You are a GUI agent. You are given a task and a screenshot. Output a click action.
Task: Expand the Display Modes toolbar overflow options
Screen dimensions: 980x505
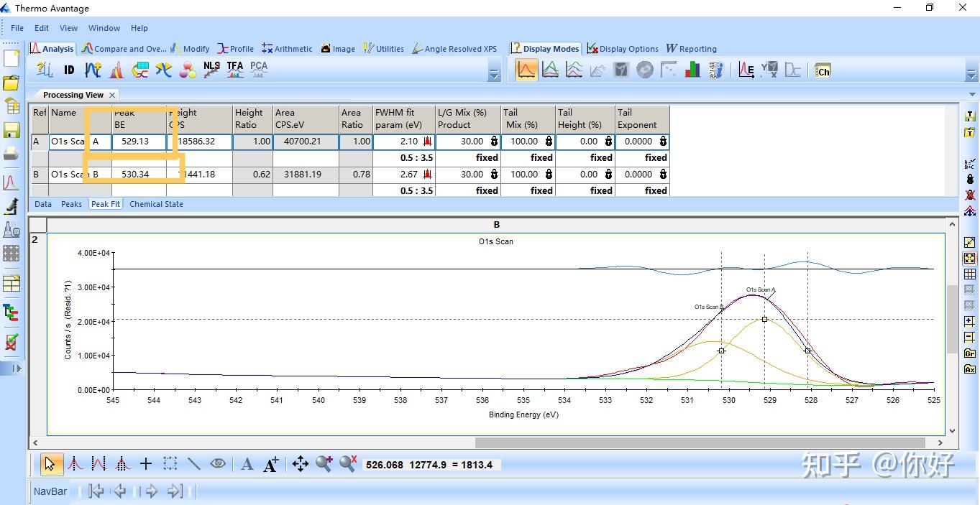click(971, 75)
